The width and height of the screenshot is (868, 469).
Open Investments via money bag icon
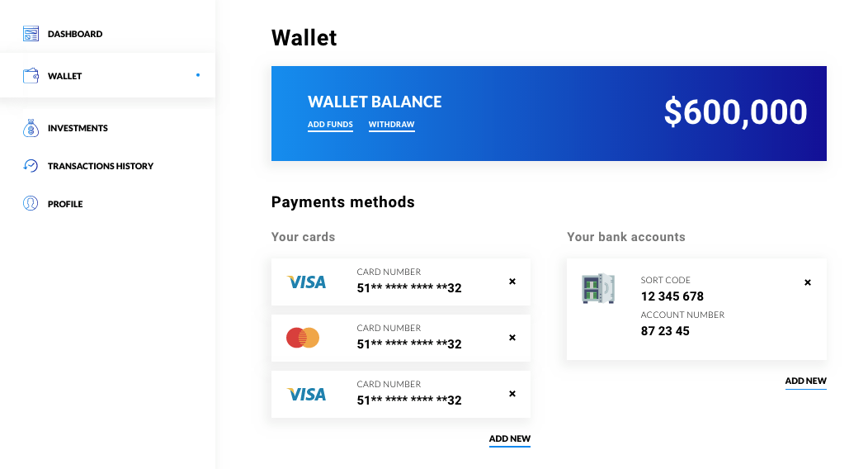pos(31,128)
